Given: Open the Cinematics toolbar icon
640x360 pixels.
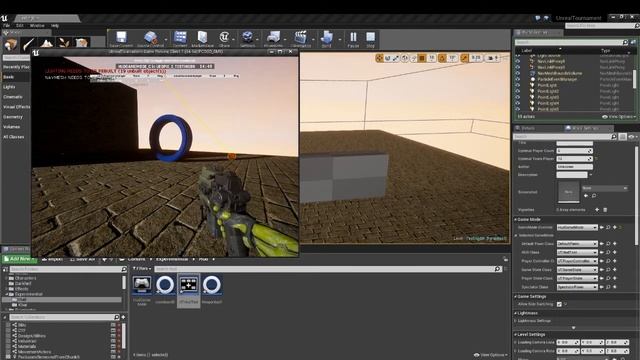Looking at the screenshot, I should [x=301, y=39].
